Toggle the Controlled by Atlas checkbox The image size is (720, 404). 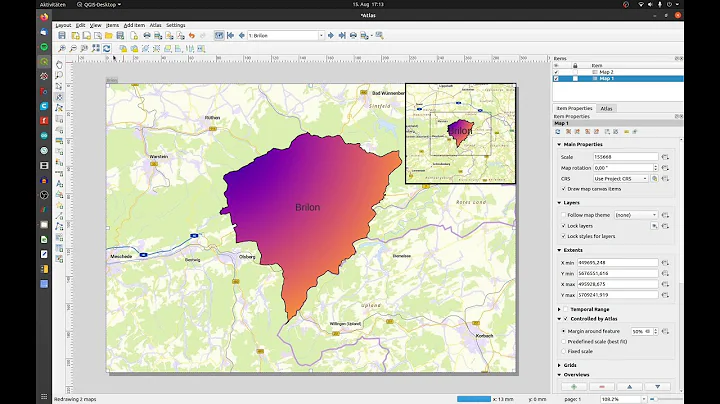pyautogui.click(x=566, y=319)
